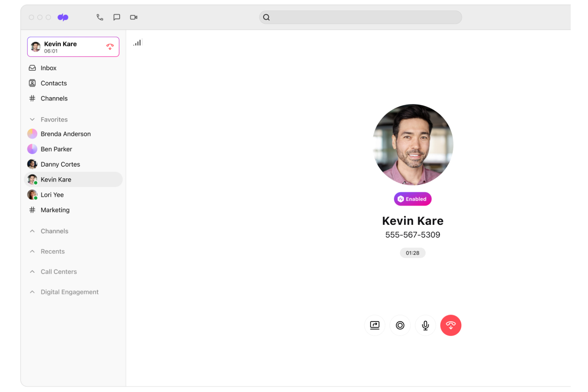The width and height of the screenshot is (588, 392).
Task: End the call with the red hang-up button
Action: point(451,325)
